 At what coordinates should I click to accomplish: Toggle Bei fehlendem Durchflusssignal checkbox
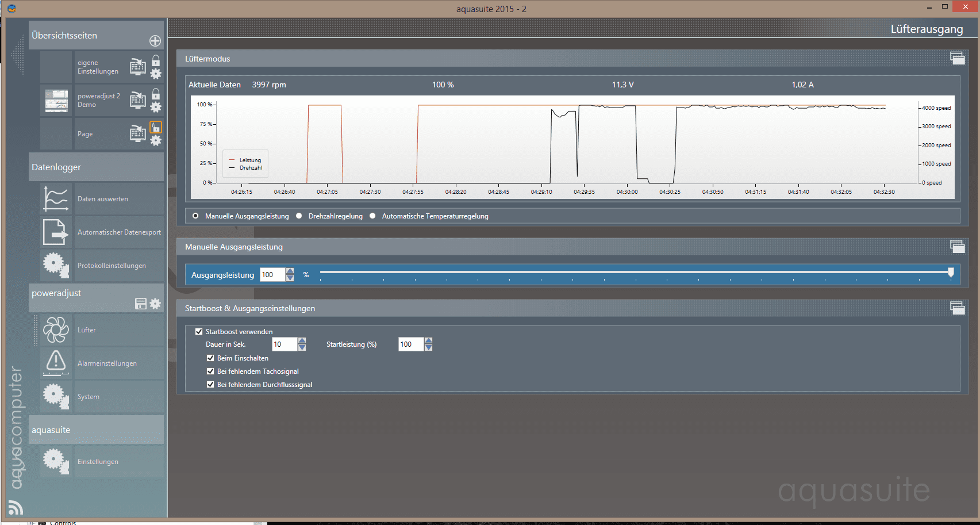coord(210,385)
